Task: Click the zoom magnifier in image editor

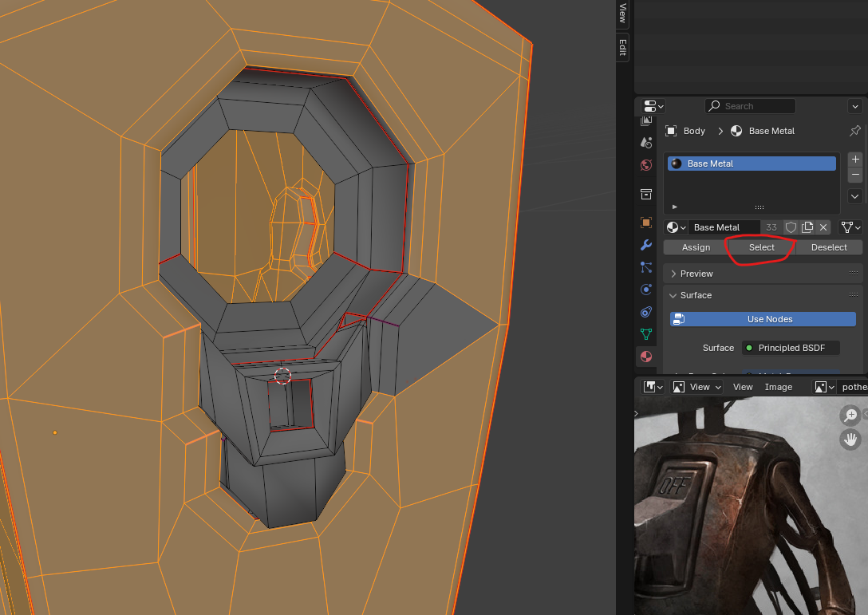Action: pos(850,415)
